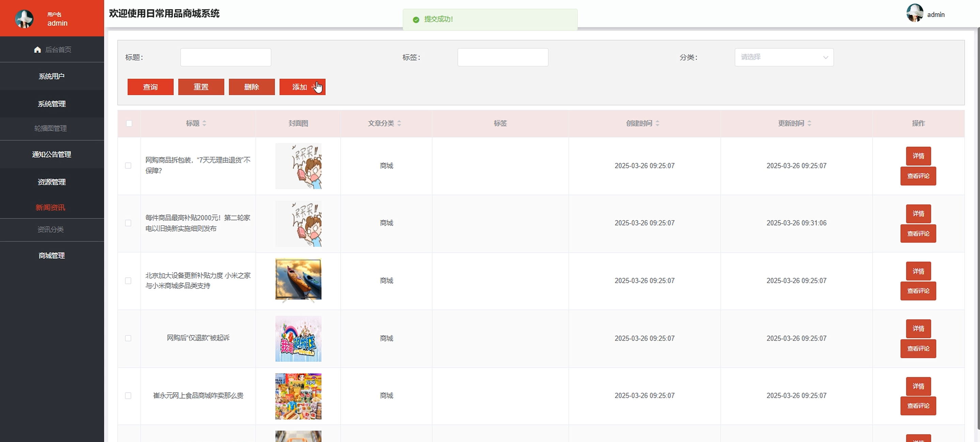This screenshot has height=442, width=980.
Task: Expand the 系统管理 sidebar menu
Action: (52, 104)
